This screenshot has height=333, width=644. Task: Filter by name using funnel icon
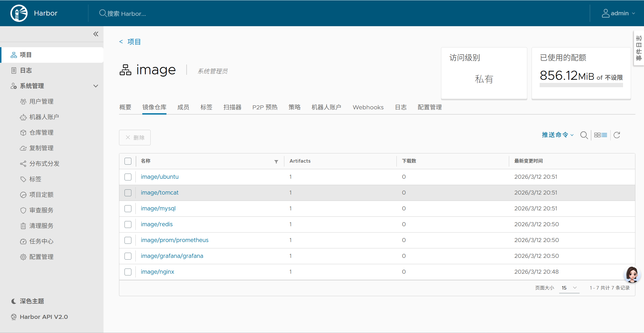point(276,161)
